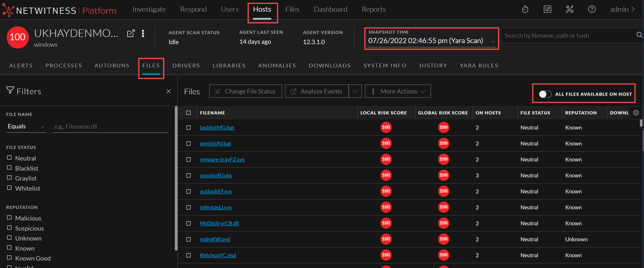This screenshot has width=644, height=268.
Task: Go to the Investigate menu
Action: [149, 9]
